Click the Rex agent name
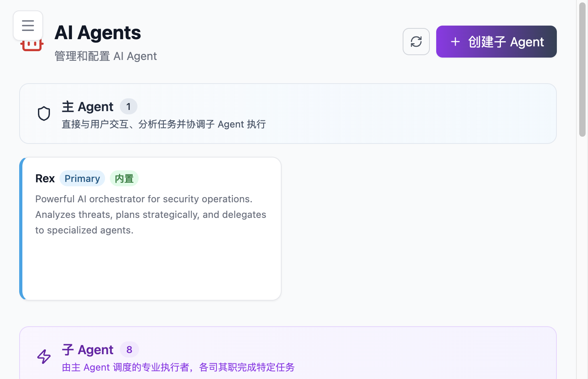 tap(45, 178)
